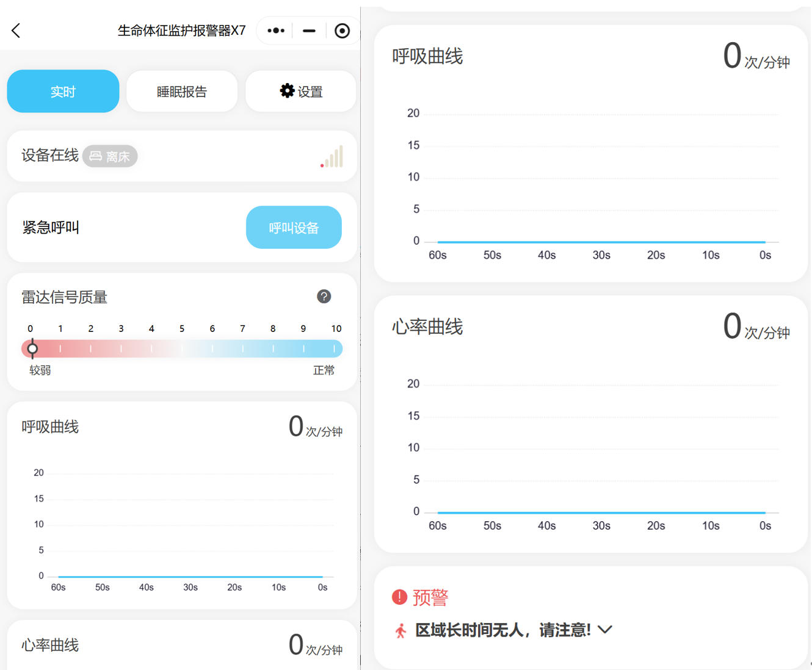The height and width of the screenshot is (670, 812).
Task: Click the radar signal help question icon
Action: click(x=324, y=297)
